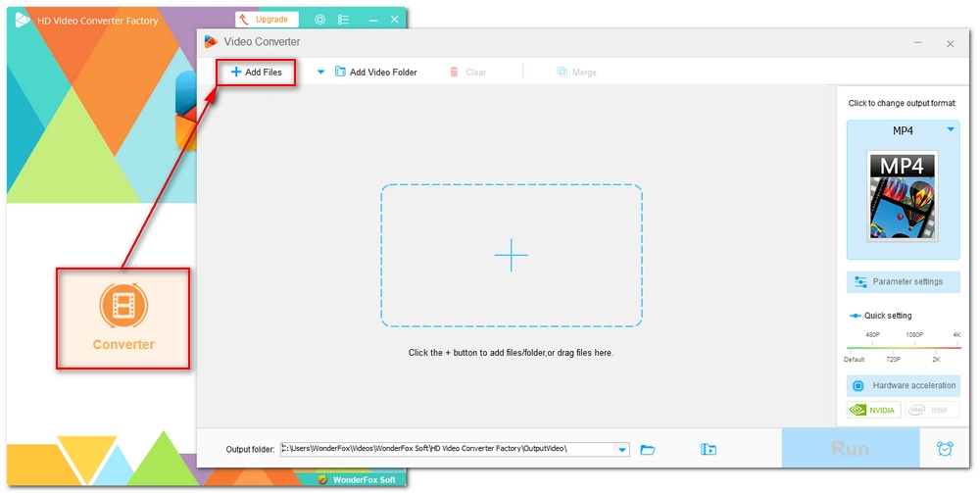980x493 pixels.
Task: Click the large plus in the drop area
Action: [x=511, y=256]
